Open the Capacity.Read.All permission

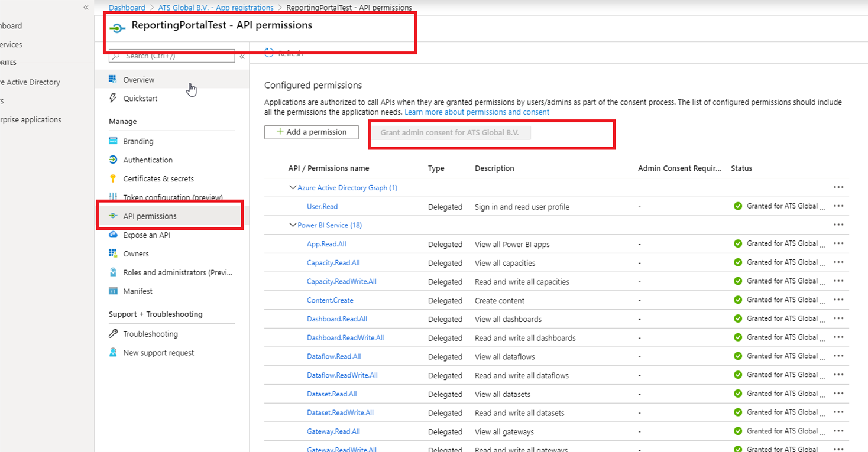[x=333, y=263]
